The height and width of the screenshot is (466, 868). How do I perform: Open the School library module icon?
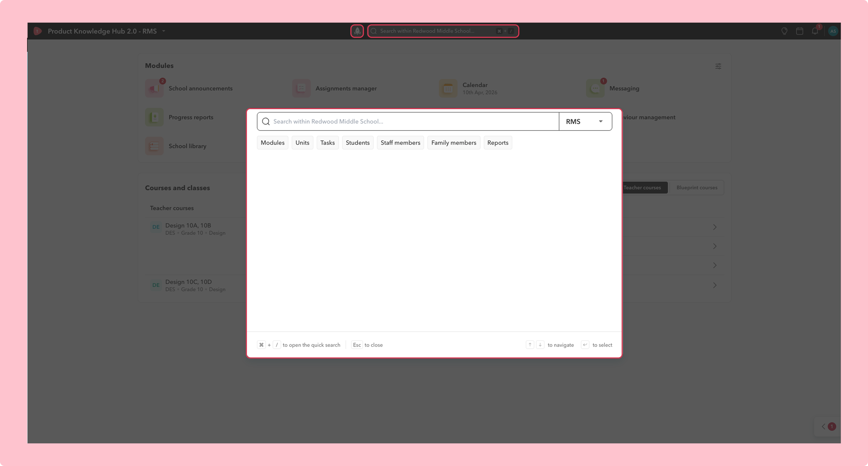(x=154, y=146)
